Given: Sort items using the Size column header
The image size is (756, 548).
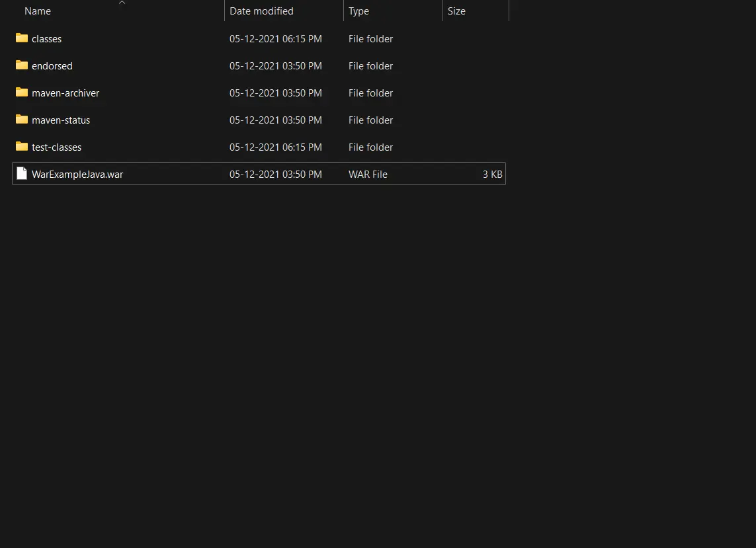Looking at the screenshot, I should pos(456,11).
